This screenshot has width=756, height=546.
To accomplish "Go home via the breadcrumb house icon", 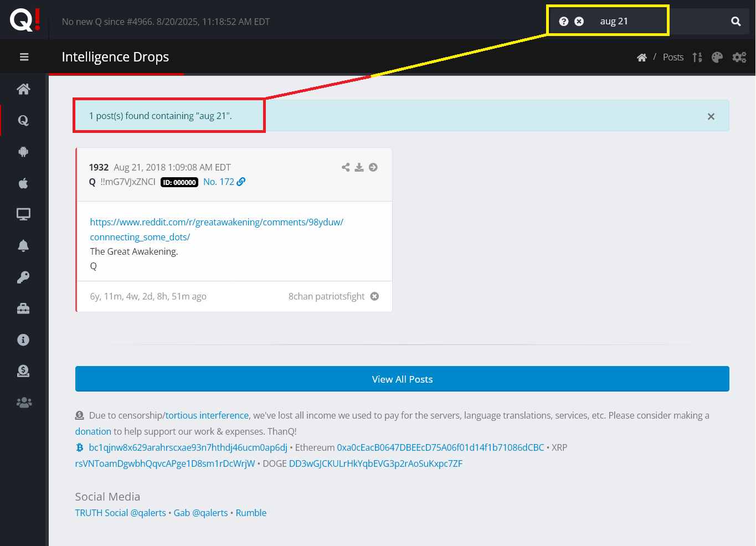I will point(642,57).
